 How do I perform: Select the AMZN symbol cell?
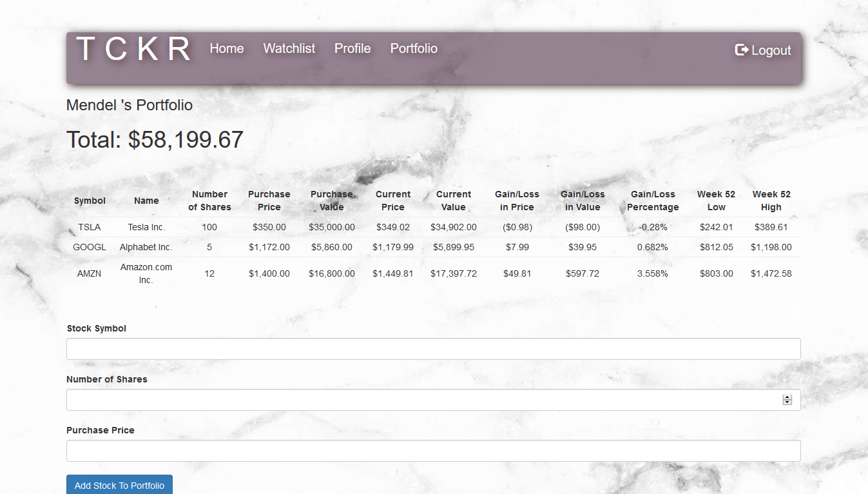pos(90,273)
